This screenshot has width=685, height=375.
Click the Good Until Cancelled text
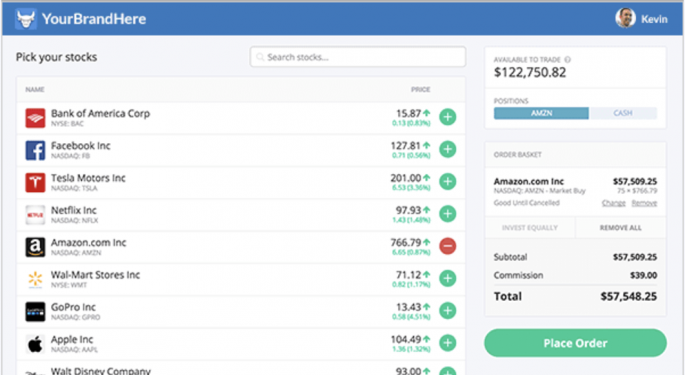526,203
